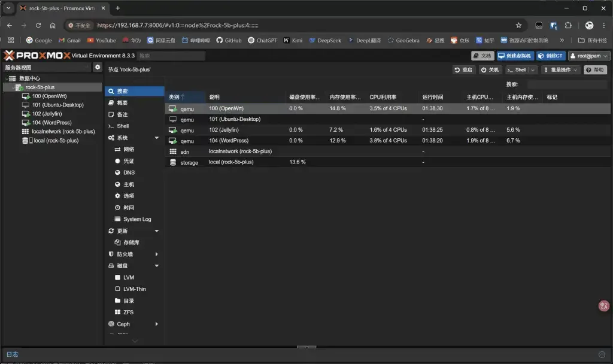This screenshot has width=613, height=364.
Task: Open the Shell button dropdown arrow
Action: point(533,69)
